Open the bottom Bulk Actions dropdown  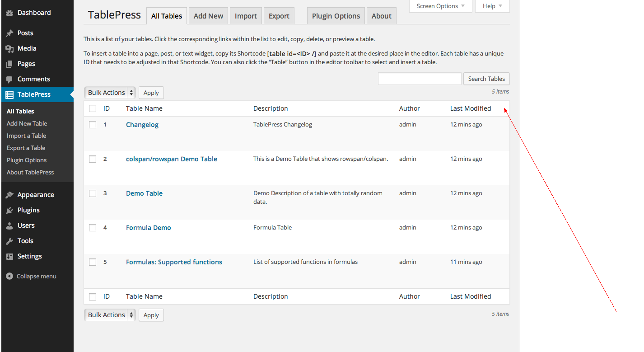pyautogui.click(x=110, y=315)
